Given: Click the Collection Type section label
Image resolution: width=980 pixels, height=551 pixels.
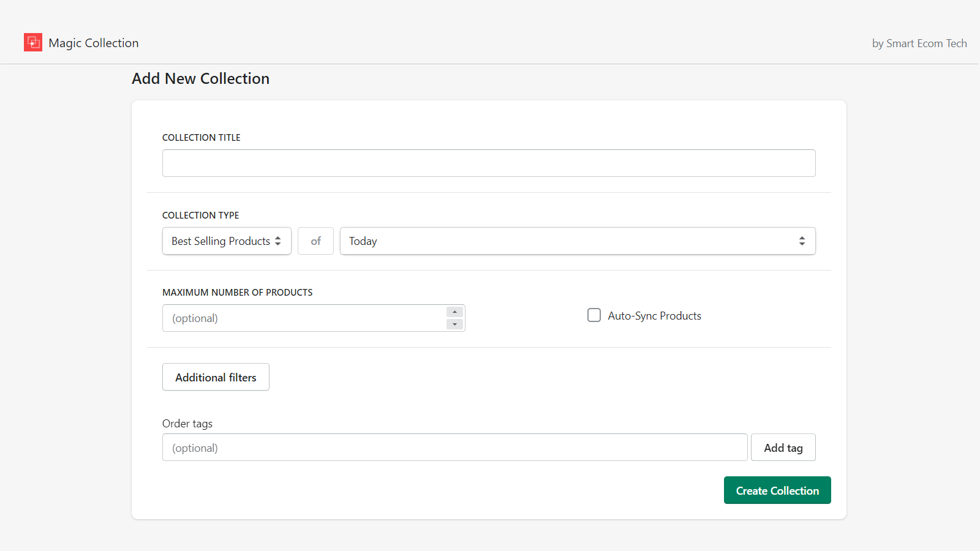Looking at the screenshot, I should coord(200,216).
